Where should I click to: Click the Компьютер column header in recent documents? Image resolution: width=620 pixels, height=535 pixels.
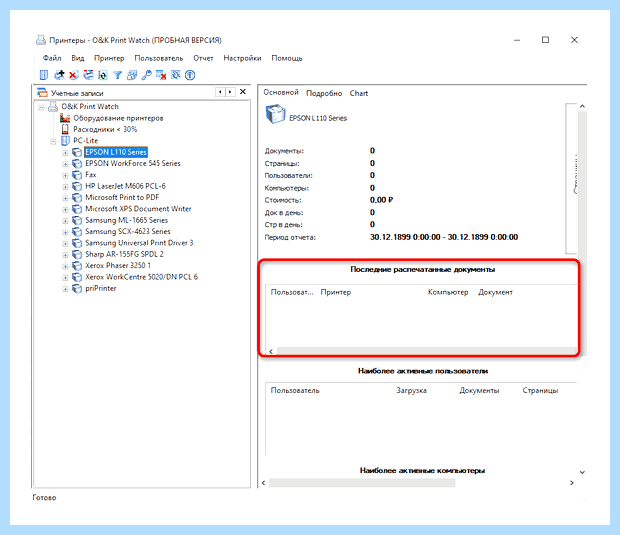tap(448, 292)
